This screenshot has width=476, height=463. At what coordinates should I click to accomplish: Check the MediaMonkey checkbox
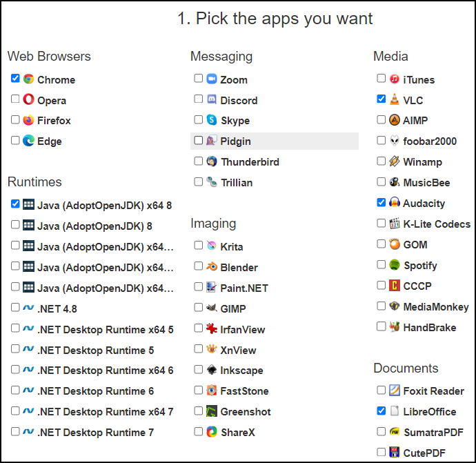[x=381, y=306]
